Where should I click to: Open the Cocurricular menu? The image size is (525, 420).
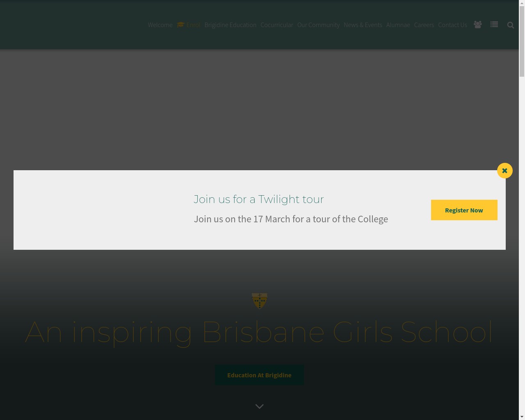[x=277, y=25]
